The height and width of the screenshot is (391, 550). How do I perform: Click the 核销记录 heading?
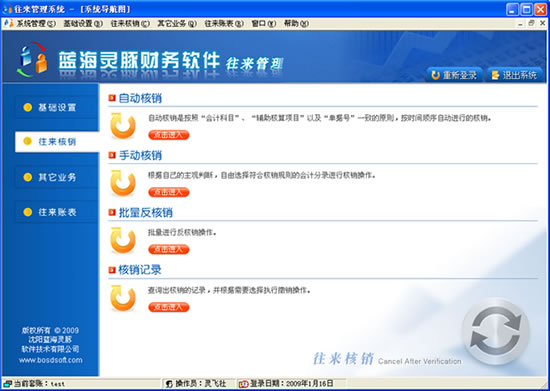[x=140, y=270]
